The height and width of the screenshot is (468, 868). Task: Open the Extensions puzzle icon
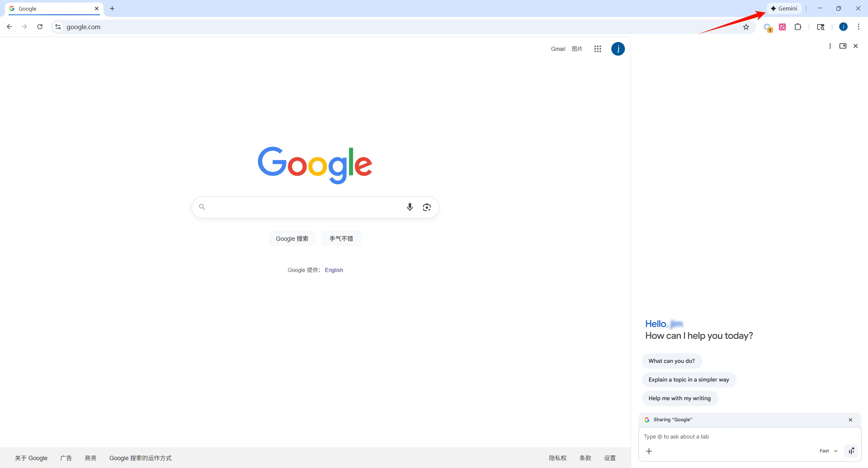pyautogui.click(x=798, y=27)
